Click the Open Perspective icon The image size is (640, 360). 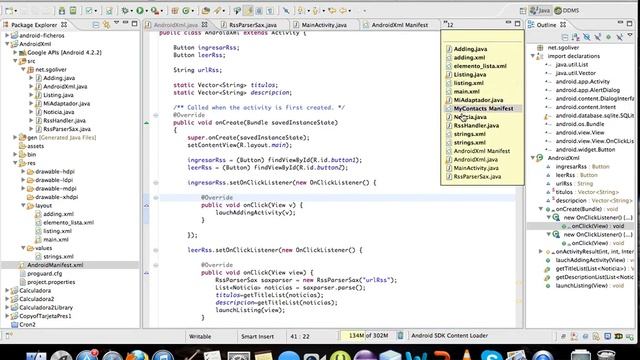pos(523,11)
